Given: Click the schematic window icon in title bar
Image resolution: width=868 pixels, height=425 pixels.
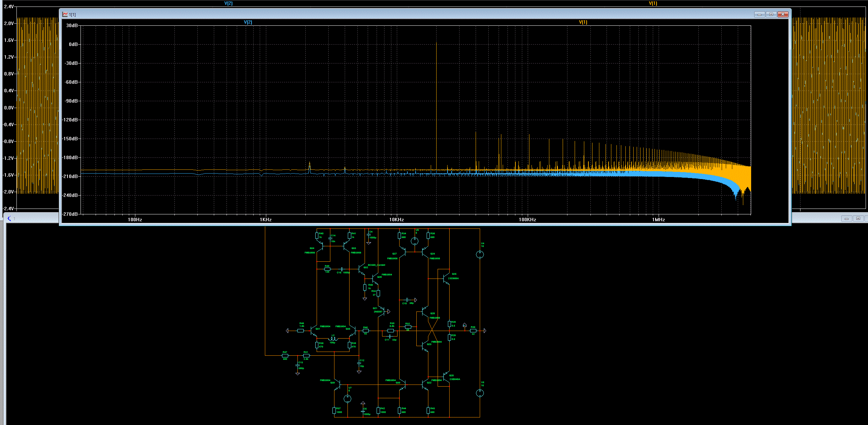Looking at the screenshot, I should click(x=9, y=219).
